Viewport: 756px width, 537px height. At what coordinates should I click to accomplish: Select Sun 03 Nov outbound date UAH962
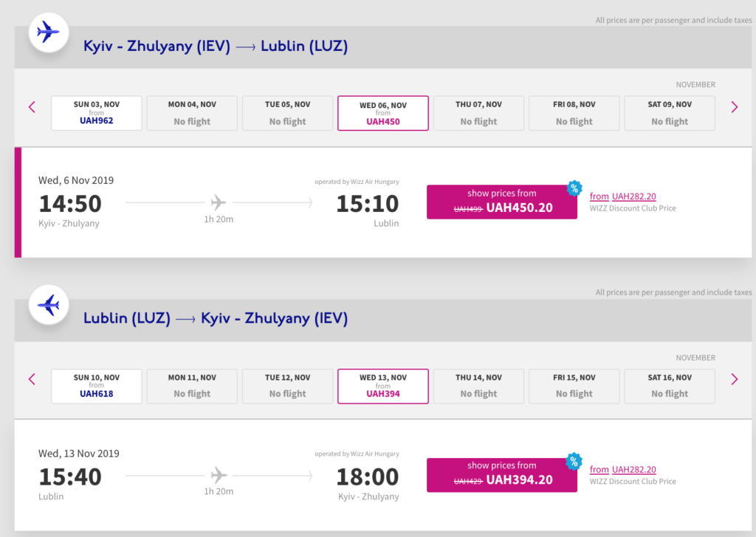pyautogui.click(x=96, y=113)
